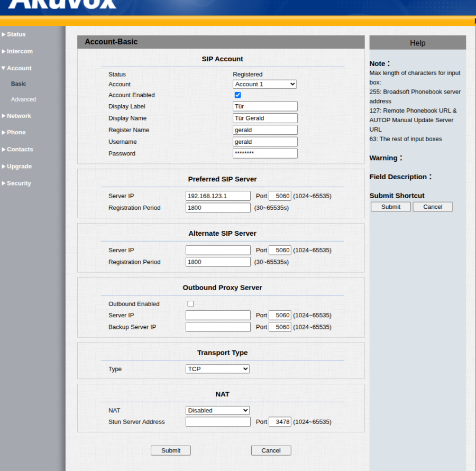The width and height of the screenshot is (476, 471).
Task: Click Outbound Proxy Server IP field
Action: (x=218, y=315)
